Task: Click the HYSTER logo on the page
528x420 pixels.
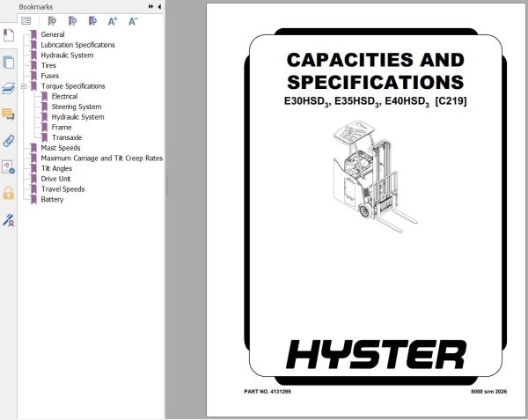Action: 376,354
